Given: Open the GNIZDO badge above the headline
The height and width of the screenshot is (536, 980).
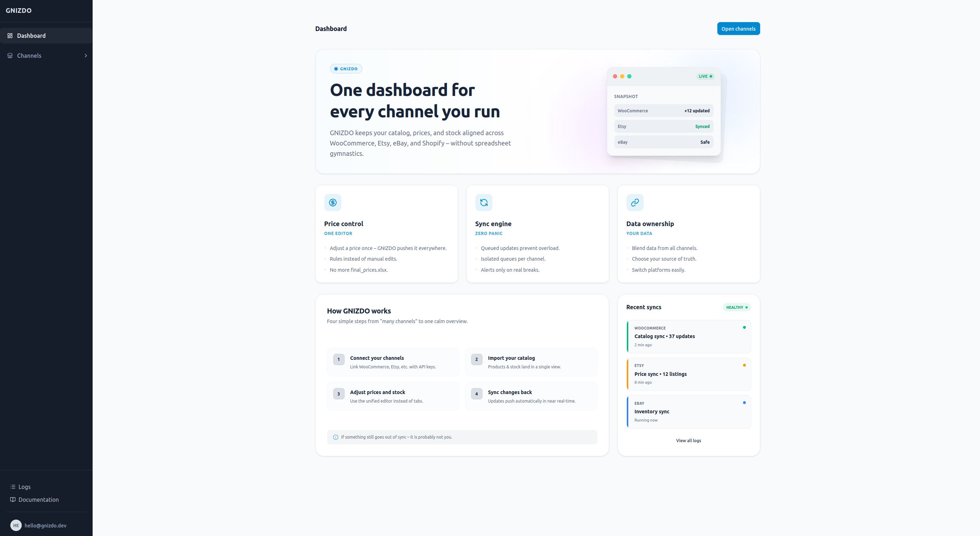Looking at the screenshot, I should click(x=346, y=68).
